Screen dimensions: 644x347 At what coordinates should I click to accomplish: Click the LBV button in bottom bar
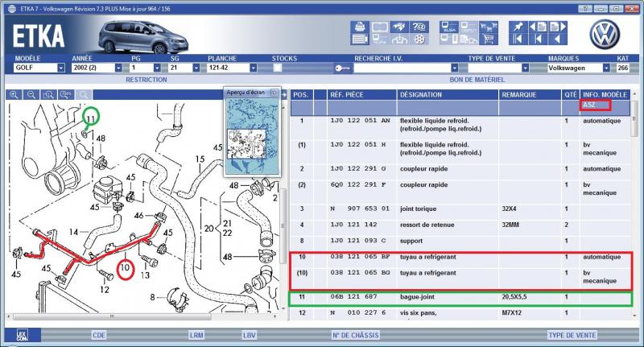point(249,335)
